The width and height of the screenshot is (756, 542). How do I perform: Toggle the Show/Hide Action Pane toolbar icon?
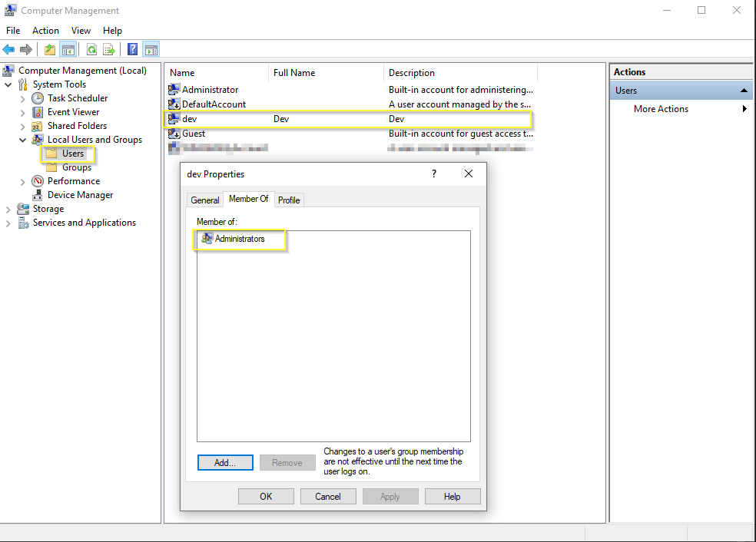pos(151,49)
